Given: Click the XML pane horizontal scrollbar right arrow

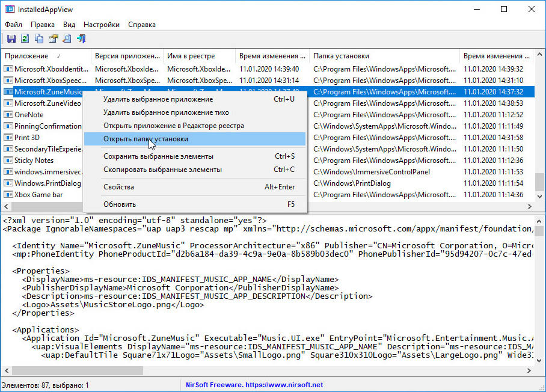Looking at the screenshot, I should tap(529, 371).
